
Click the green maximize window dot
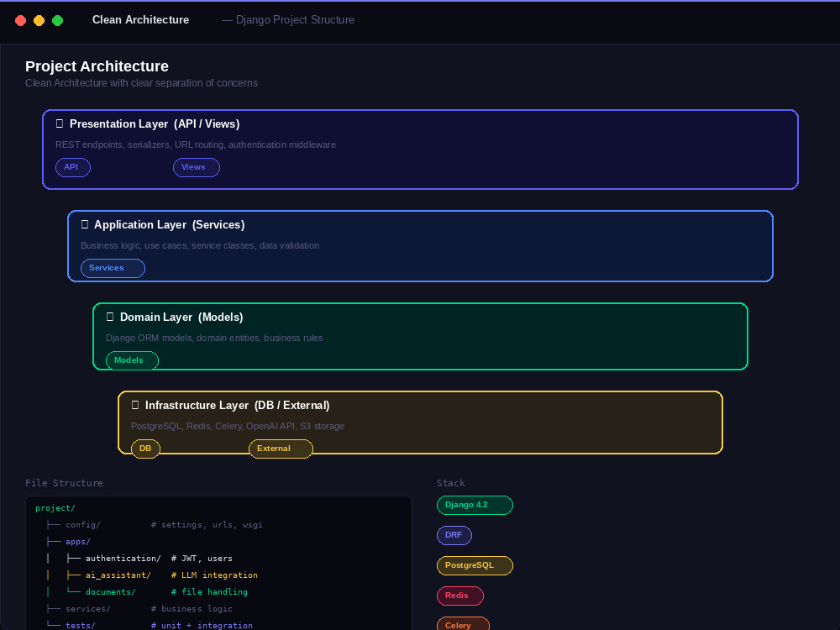57,20
